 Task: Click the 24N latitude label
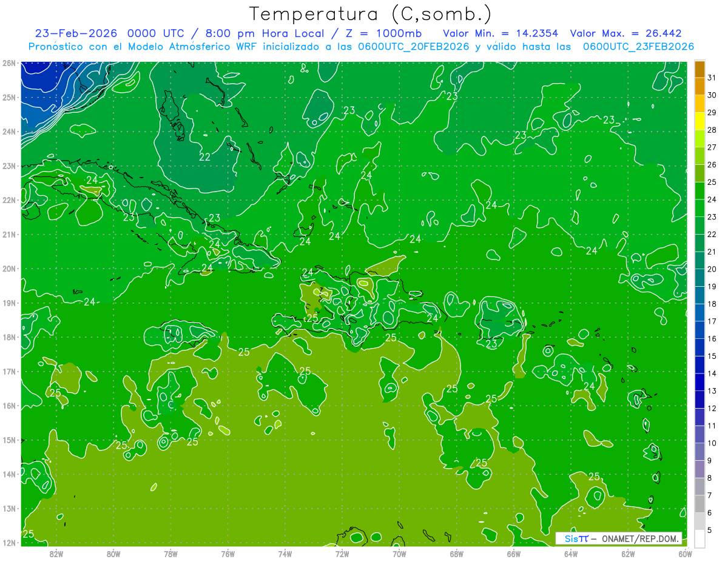(8, 132)
